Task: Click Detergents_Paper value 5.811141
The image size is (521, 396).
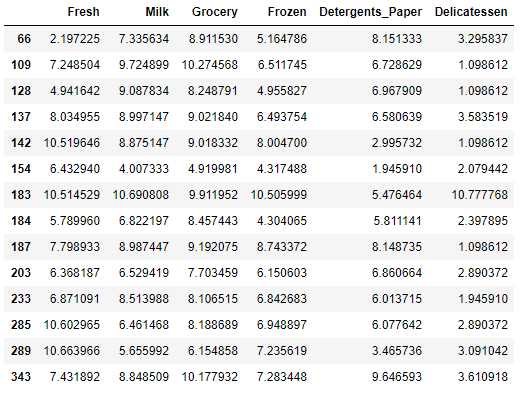Action: point(397,221)
